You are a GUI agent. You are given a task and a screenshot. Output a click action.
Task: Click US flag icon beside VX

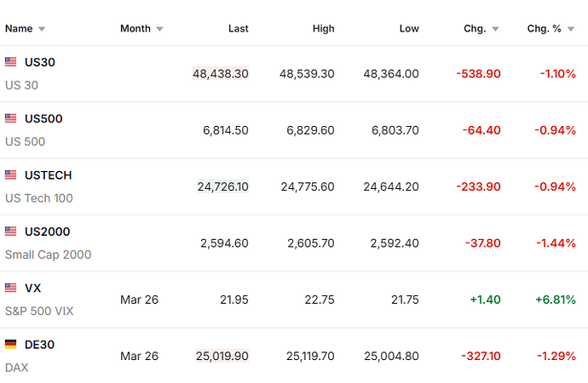pyautogui.click(x=10, y=288)
